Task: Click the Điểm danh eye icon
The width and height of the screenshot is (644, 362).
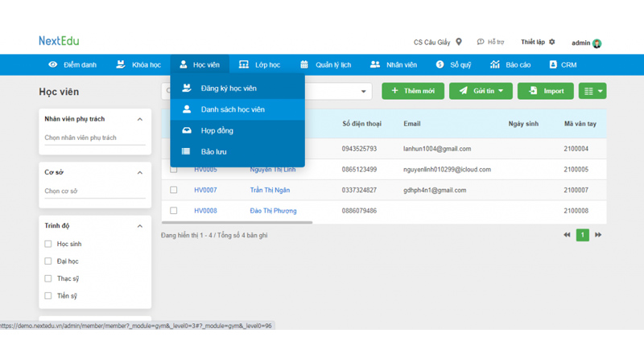Action: [53, 64]
